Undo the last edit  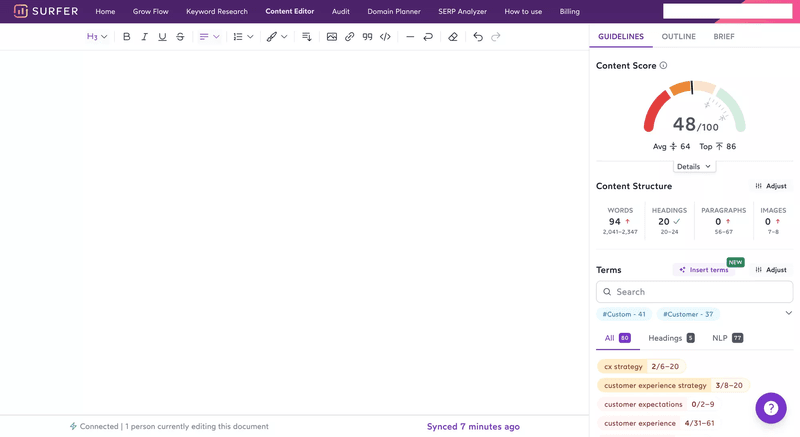click(x=478, y=37)
